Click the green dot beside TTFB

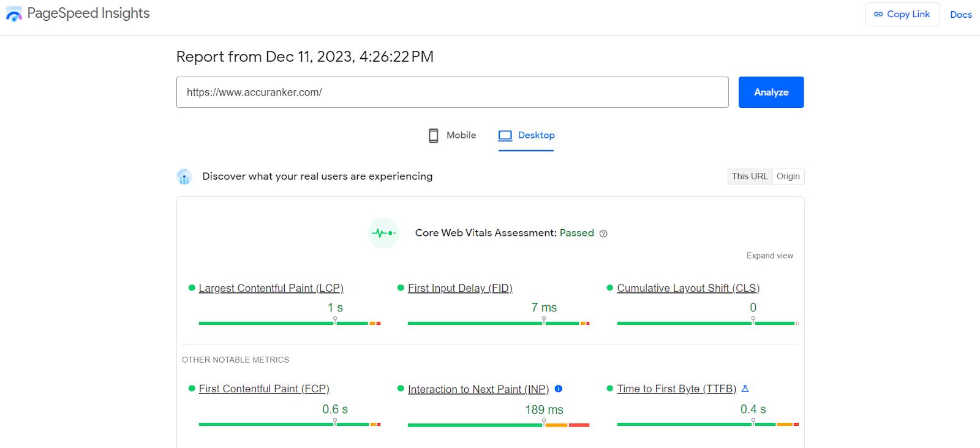click(610, 388)
